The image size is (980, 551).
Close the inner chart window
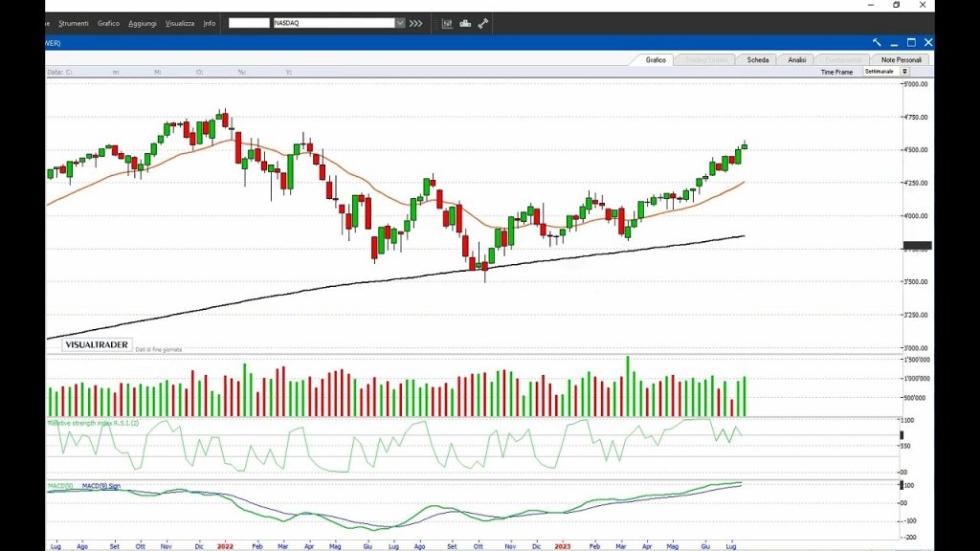[927, 42]
